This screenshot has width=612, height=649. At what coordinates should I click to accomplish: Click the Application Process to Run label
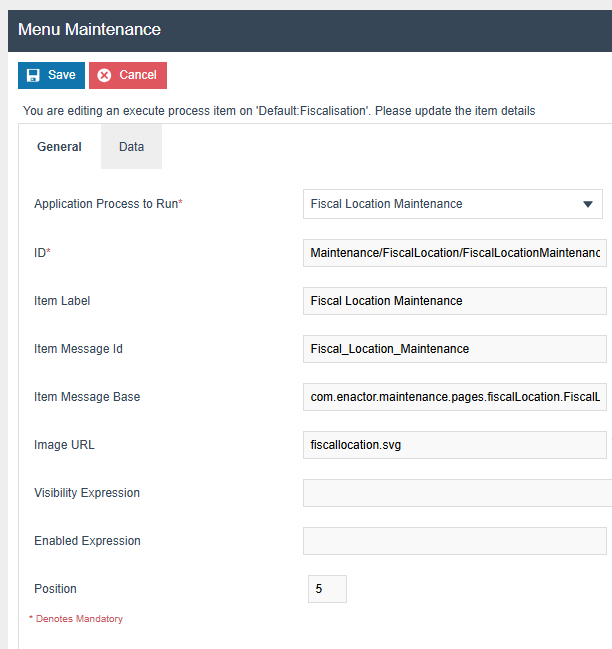[108, 204]
